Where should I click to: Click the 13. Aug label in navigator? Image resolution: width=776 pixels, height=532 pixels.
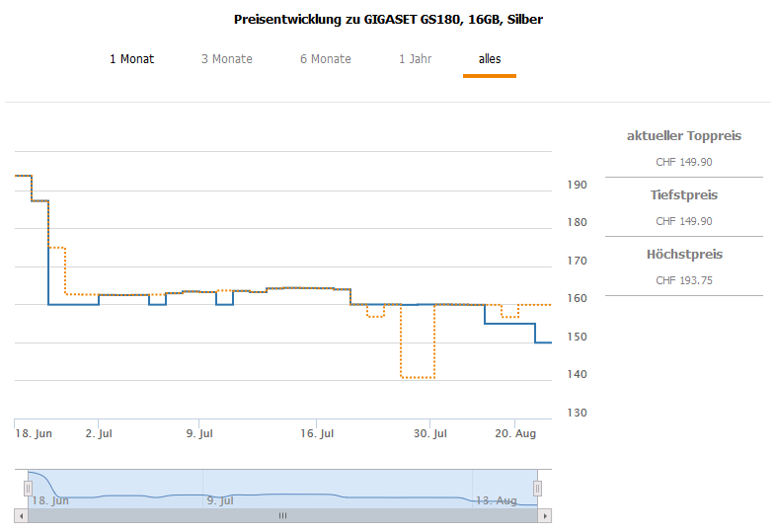click(496, 500)
